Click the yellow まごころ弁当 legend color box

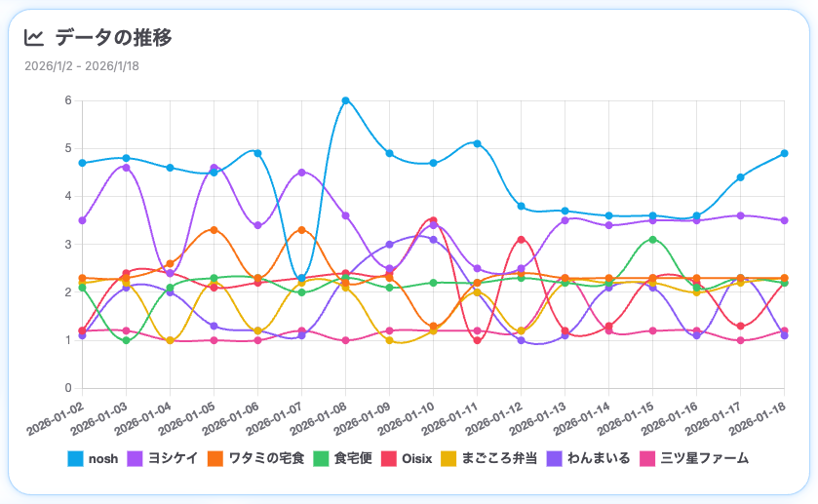(450, 458)
